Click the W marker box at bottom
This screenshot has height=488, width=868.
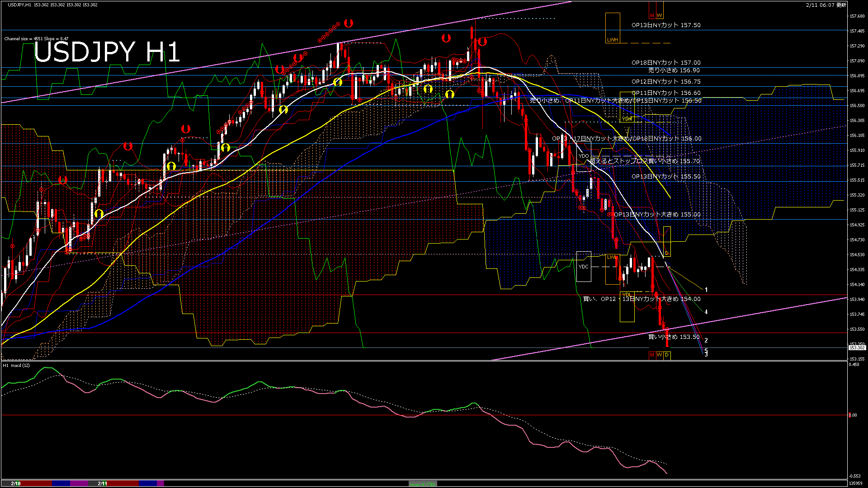click(x=659, y=355)
